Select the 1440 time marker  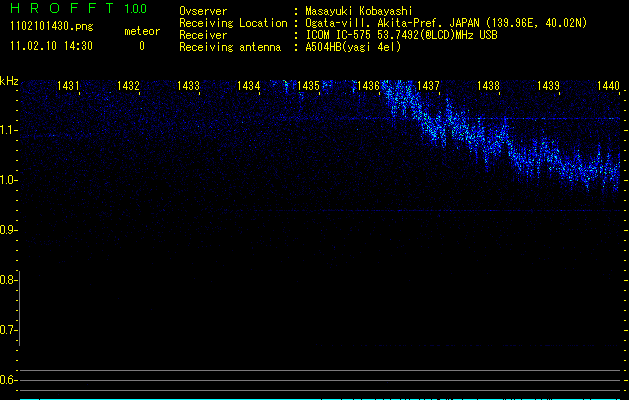click(608, 87)
